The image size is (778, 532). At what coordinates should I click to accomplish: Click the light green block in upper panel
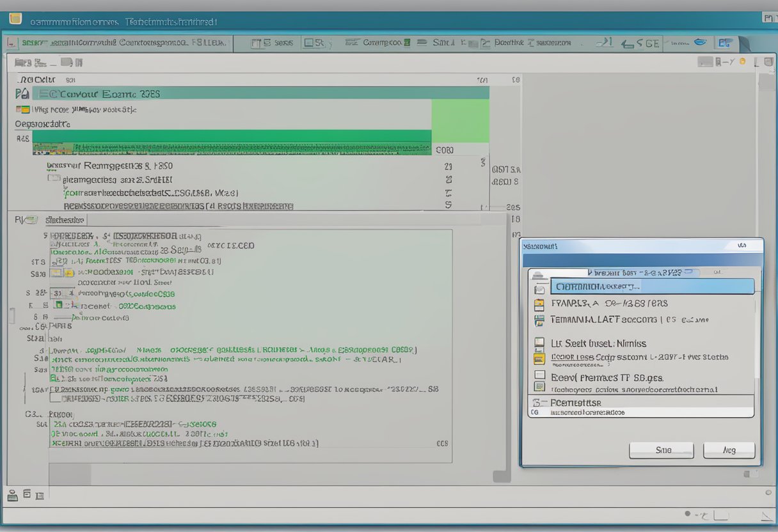point(460,121)
